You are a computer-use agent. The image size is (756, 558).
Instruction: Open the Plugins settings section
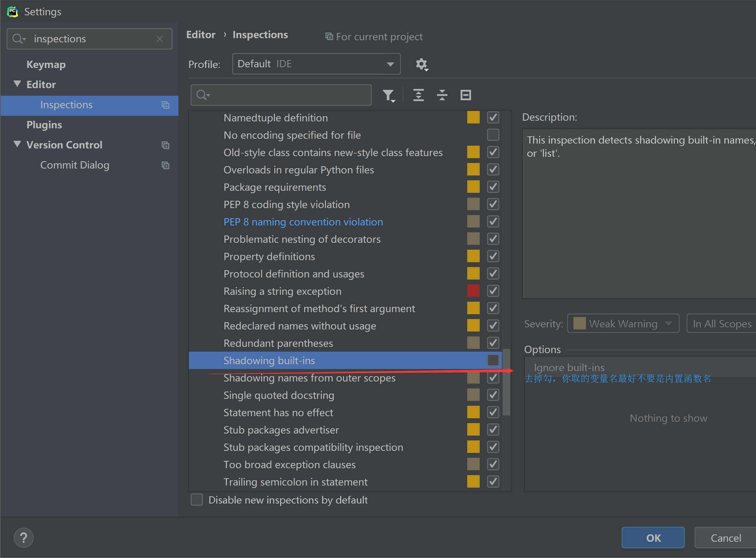[x=44, y=125]
